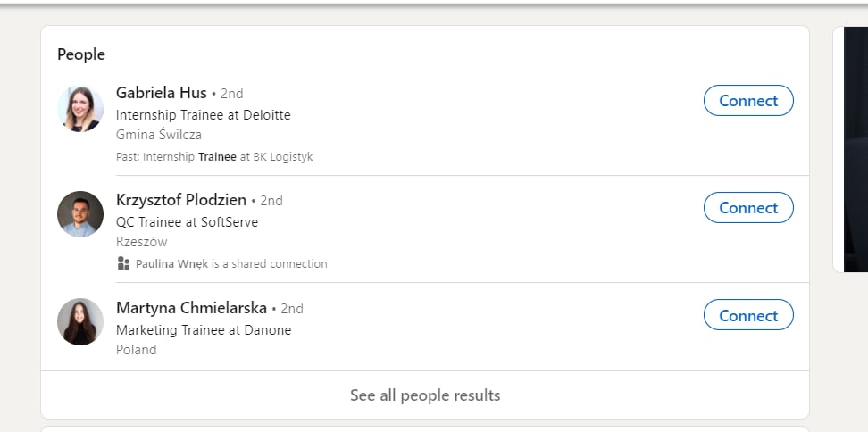Connect with Gabriela Hus

[748, 100]
